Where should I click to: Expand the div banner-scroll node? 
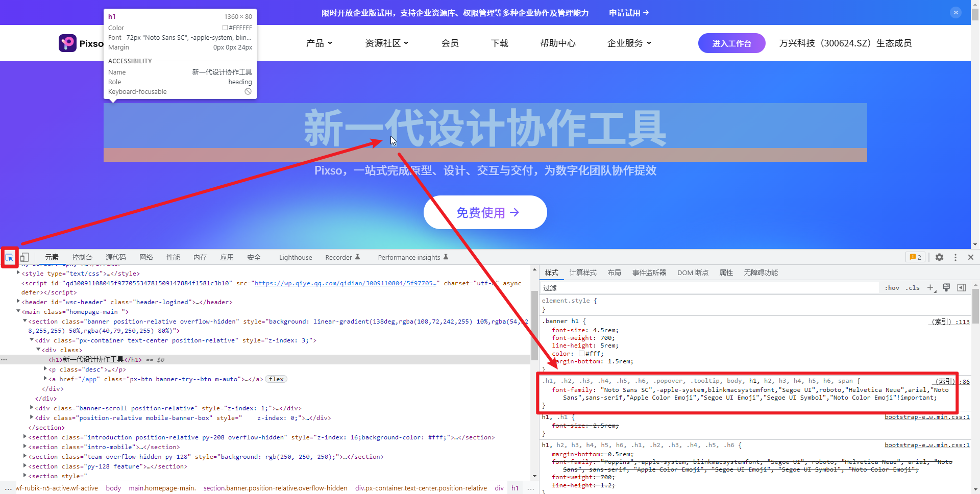(x=32, y=408)
